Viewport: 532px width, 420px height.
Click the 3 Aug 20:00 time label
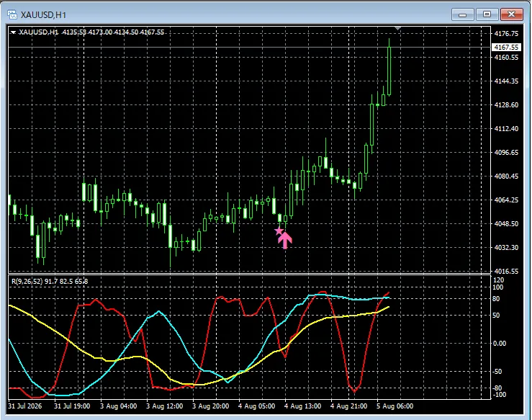point(211,406)
